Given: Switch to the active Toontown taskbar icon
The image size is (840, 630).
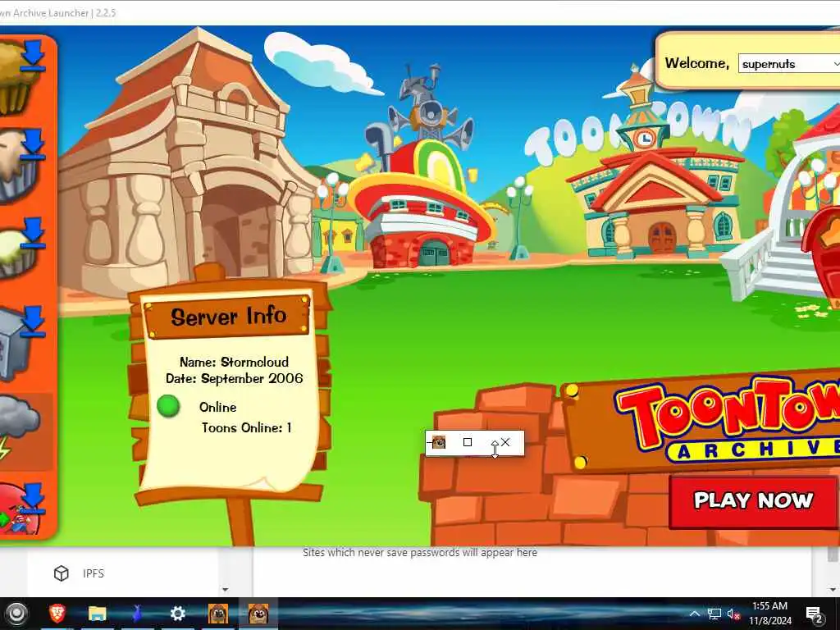Looking at the screenshot, I should (258, 613).
